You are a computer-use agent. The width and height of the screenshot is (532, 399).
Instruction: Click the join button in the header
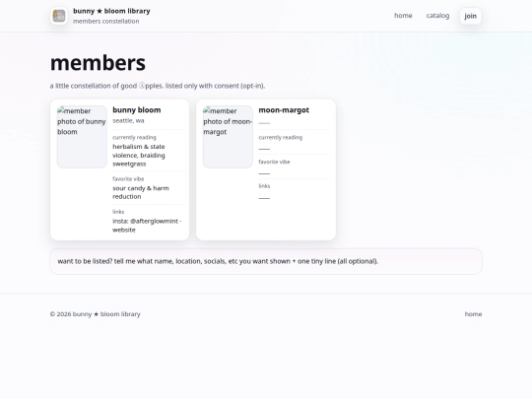click(x=470, y=16)
